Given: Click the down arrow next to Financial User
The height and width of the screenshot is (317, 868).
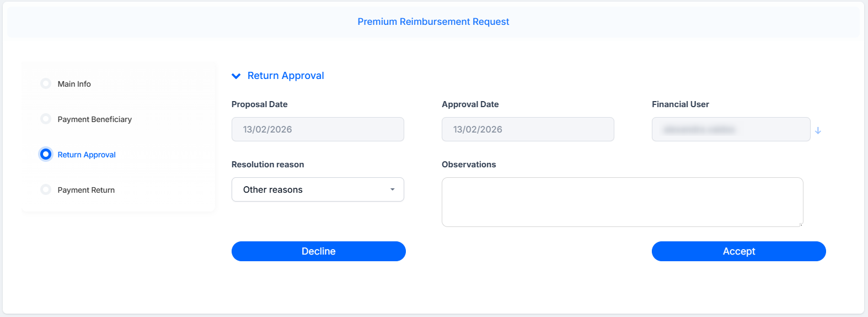Looking at the screenshot, I should [x=818, y=130].
